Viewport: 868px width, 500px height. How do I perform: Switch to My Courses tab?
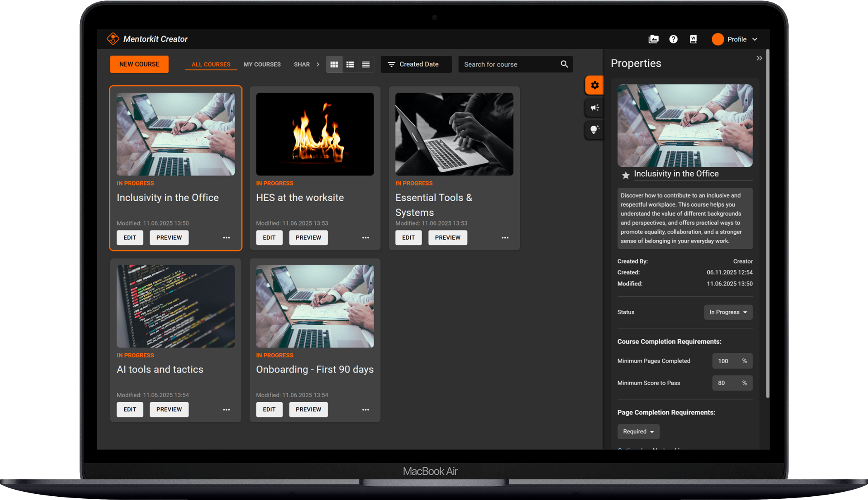click(262, 64)
